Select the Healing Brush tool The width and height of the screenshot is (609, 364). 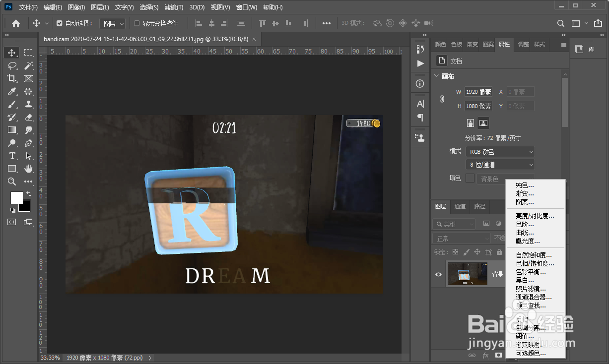[x=29, y=91]
